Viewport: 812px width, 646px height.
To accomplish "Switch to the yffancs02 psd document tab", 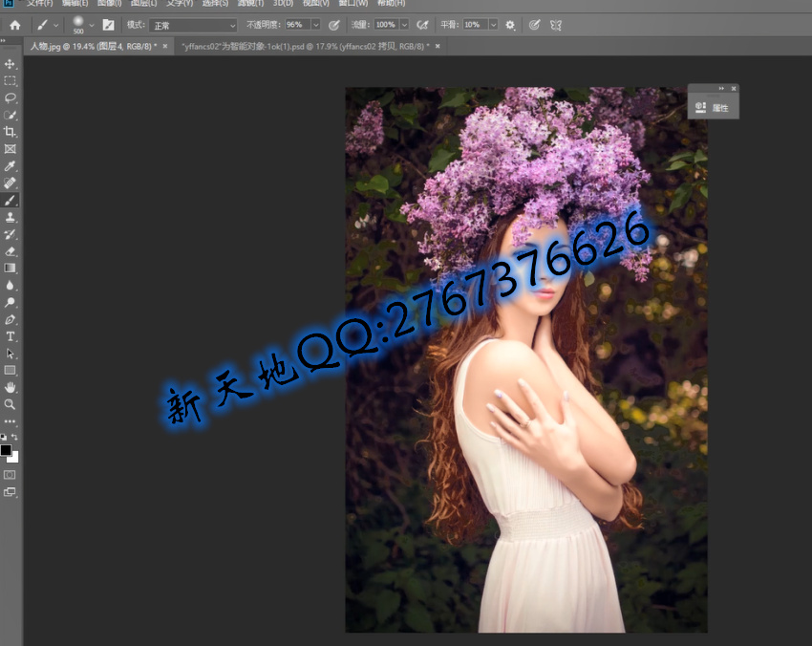I will [x=304, y=46].
